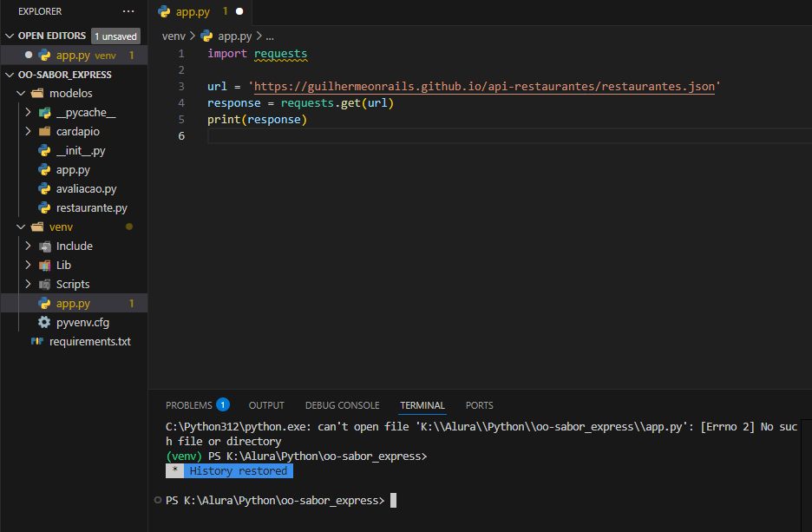Image resolution: width=812 pixels, height=532 pixels.
Task: Click Python icon in Open Editors entry
Action: (x=44, y=55)
